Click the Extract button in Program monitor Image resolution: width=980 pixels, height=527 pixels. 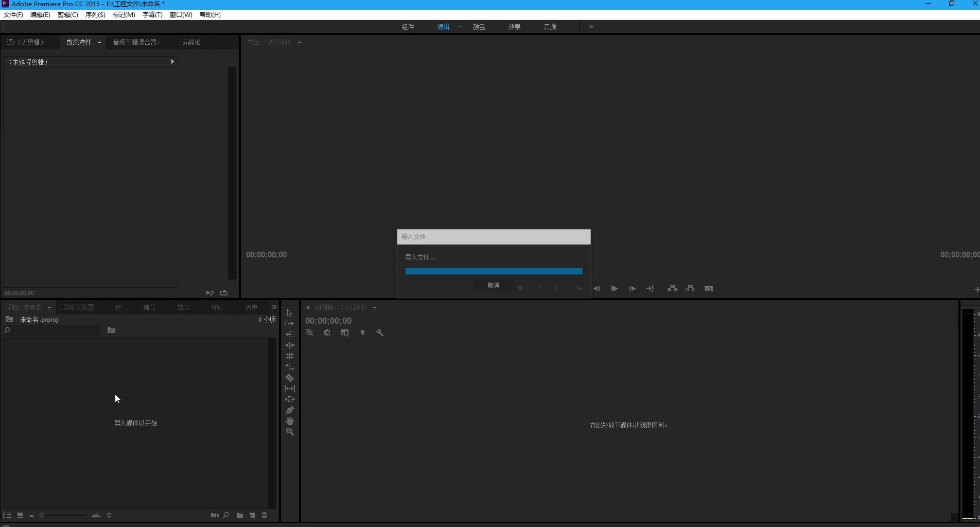click(690, 289)
